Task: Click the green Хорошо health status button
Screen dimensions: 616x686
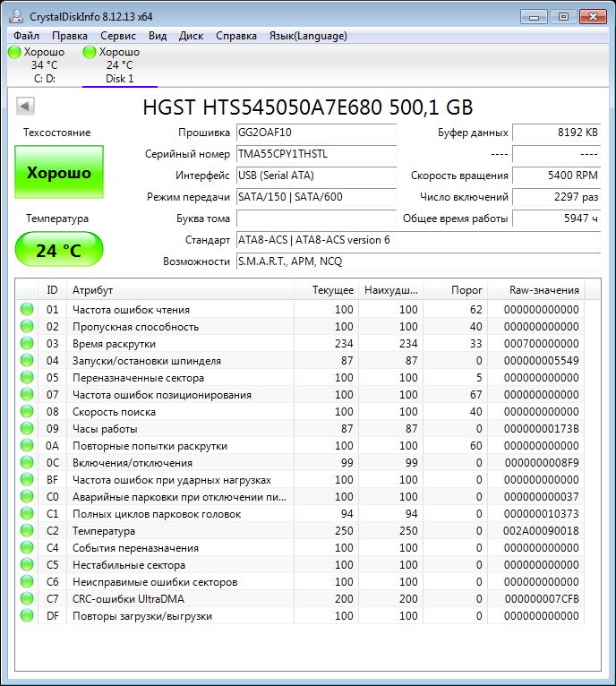Action: pos(59,172)
